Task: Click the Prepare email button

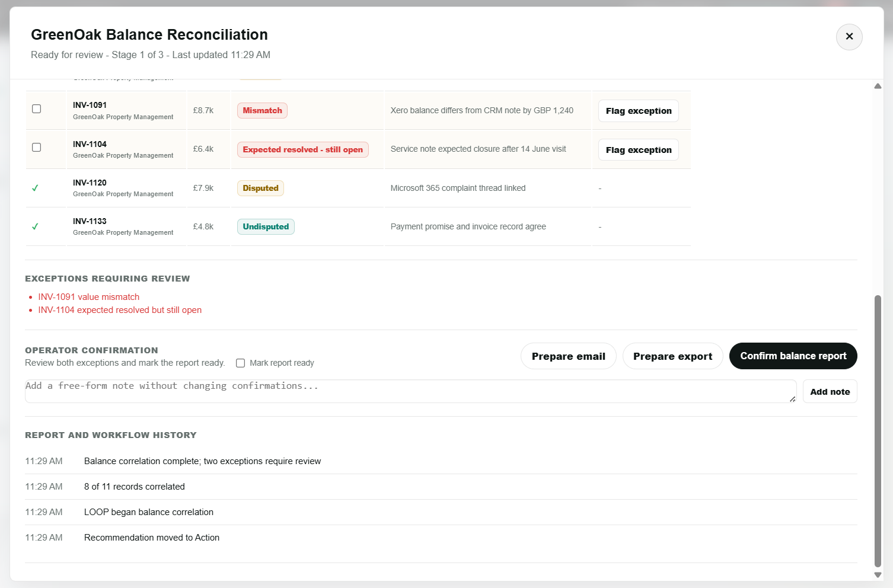Action: [x=569, y=356]
